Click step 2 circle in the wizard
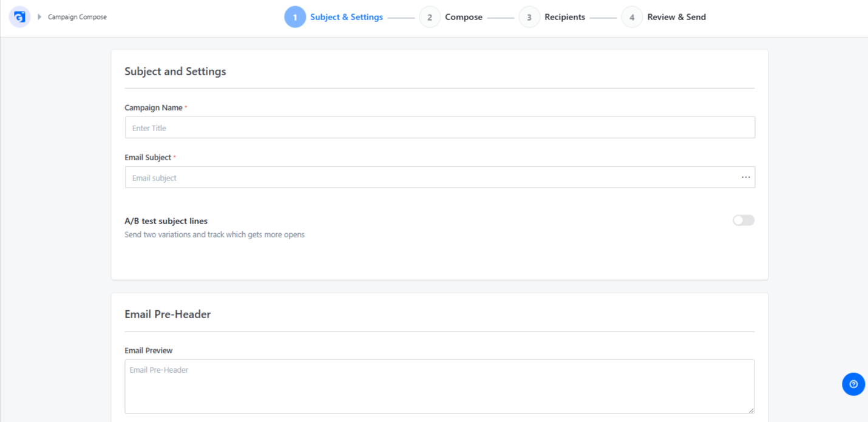The image size is (868, 422). (430, 17)
